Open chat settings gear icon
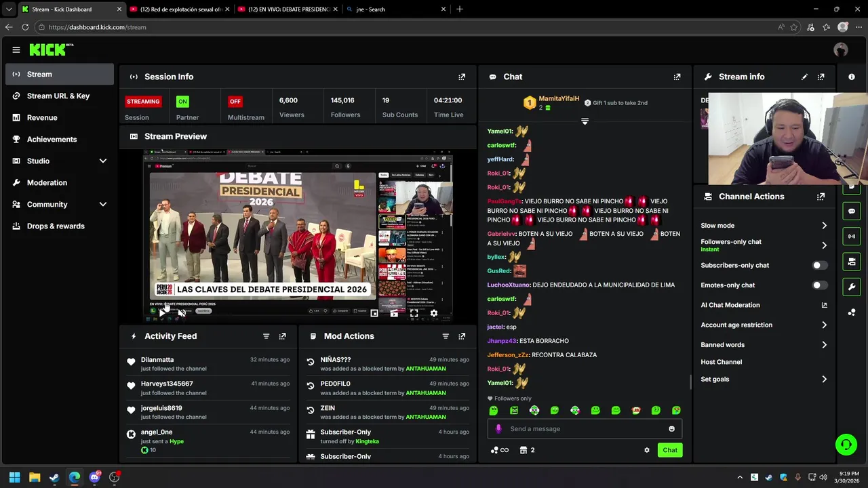This screenshot has width=868, height=488. pyautogui.click(x=646, y=450)
